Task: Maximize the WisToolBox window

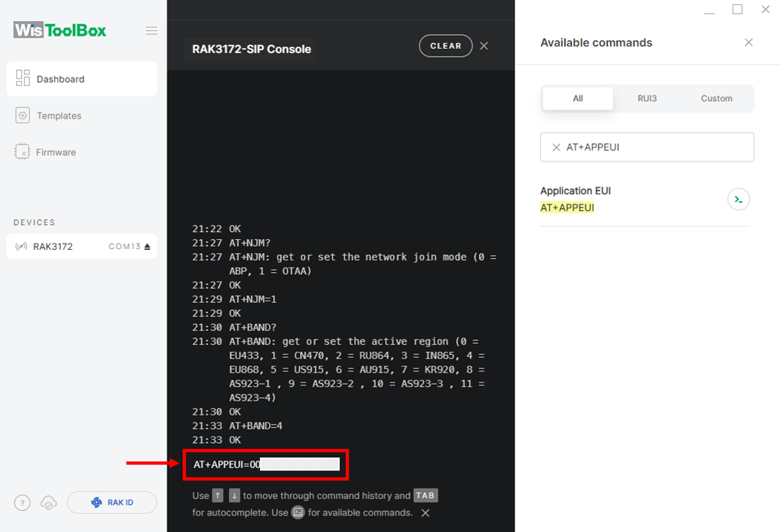Action: (737, 9)
